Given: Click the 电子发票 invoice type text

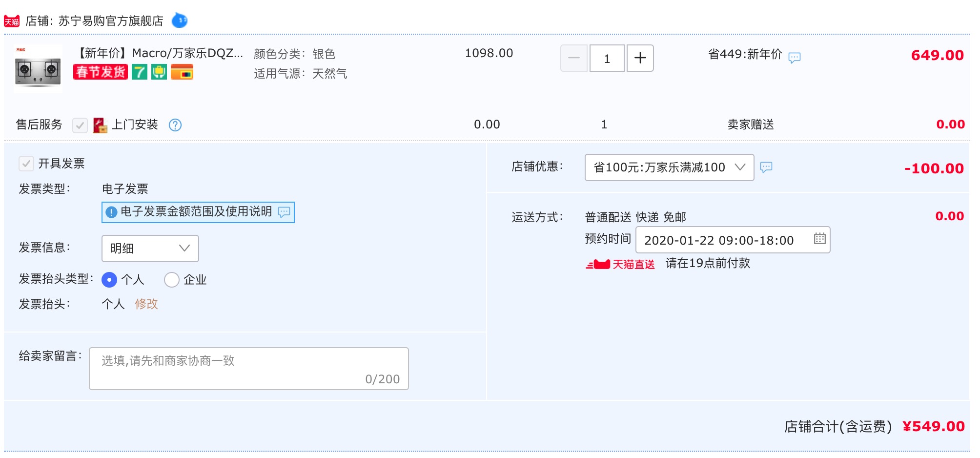Looking at the screenshot, I should (x=125, y=189).
